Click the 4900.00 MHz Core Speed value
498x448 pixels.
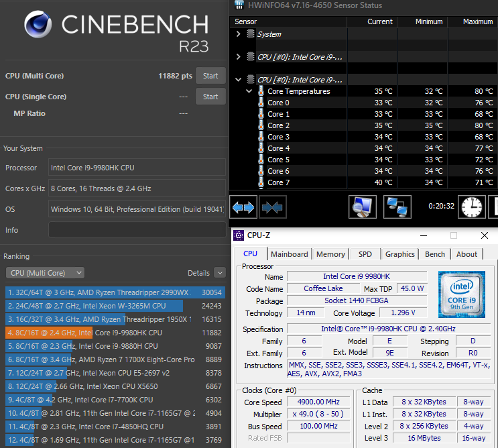(x=318, y=402)
